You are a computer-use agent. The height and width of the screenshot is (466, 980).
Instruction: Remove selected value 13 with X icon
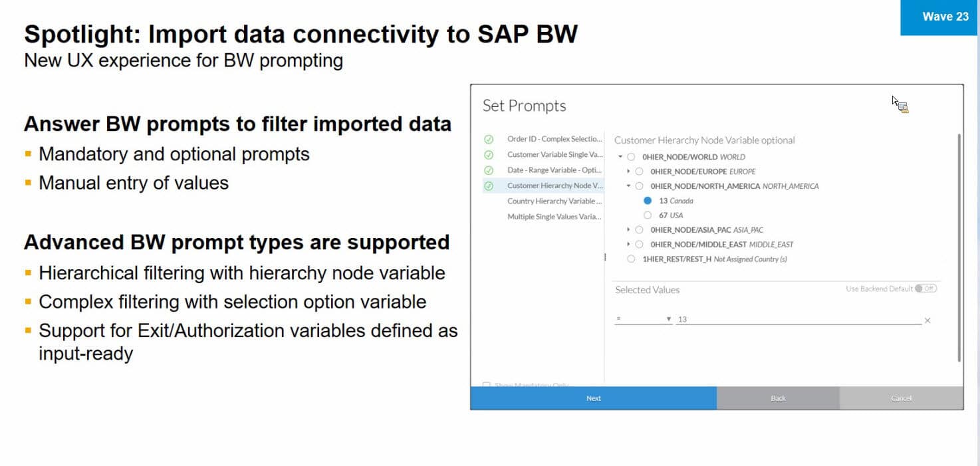tap(927, 320)
